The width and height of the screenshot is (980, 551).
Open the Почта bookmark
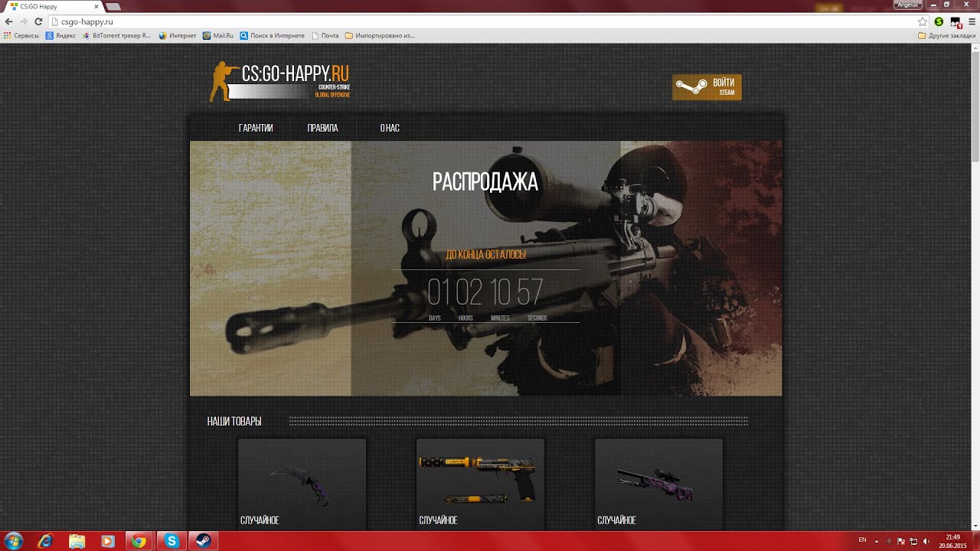click(325, 35)
